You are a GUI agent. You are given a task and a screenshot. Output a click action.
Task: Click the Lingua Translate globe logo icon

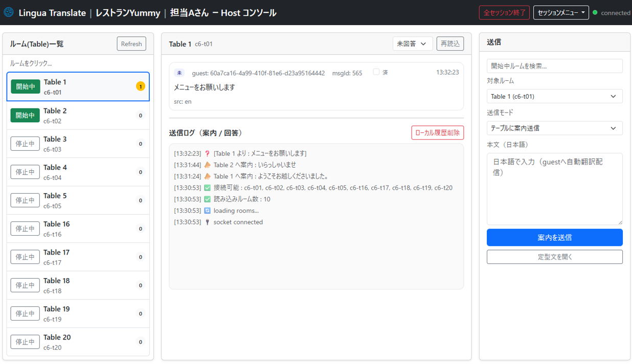coord(8,12)
